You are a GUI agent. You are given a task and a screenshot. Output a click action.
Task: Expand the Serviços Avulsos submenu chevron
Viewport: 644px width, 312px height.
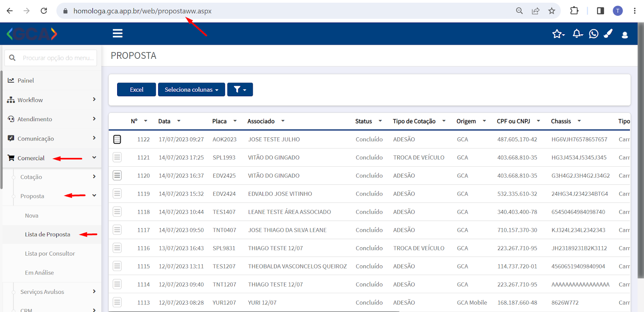pos(94,291)
